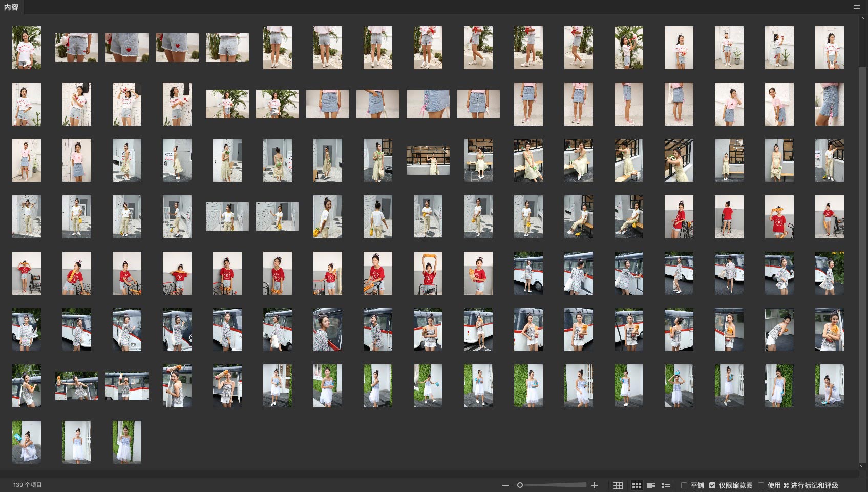Open the 内容 panel hamburger menu
The image size is (868, 492).
856,7
